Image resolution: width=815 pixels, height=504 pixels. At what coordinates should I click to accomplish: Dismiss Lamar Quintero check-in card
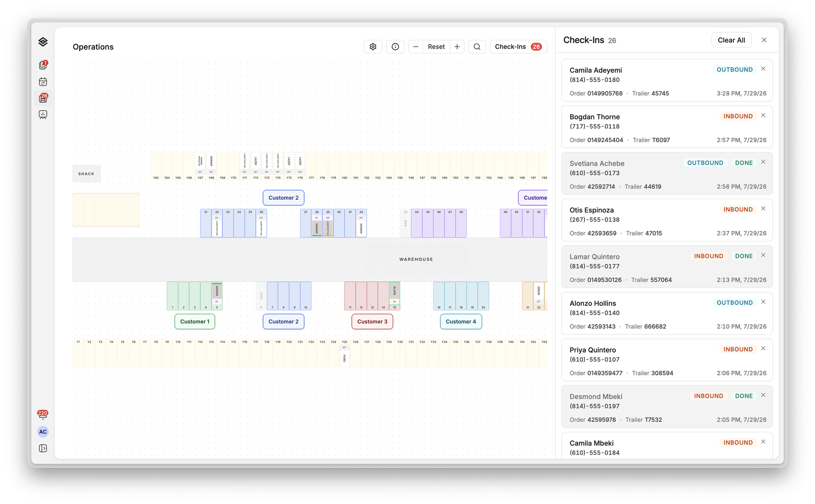coord(763,256)
